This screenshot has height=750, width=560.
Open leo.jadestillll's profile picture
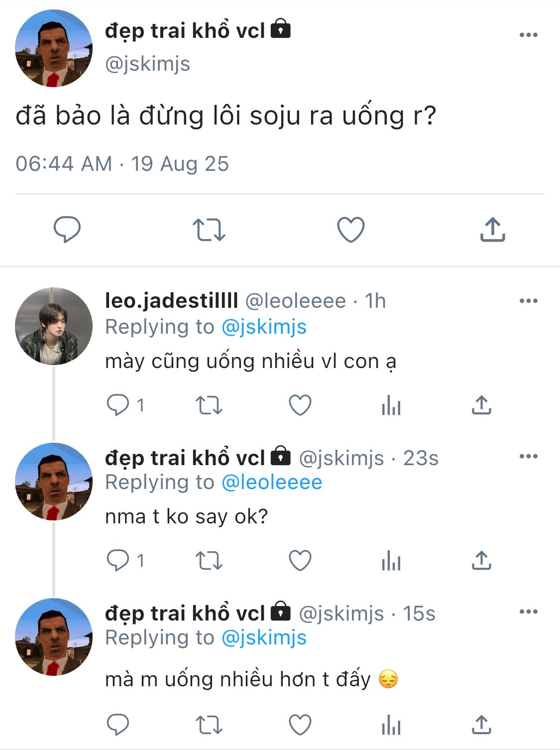tap(54, 326)
